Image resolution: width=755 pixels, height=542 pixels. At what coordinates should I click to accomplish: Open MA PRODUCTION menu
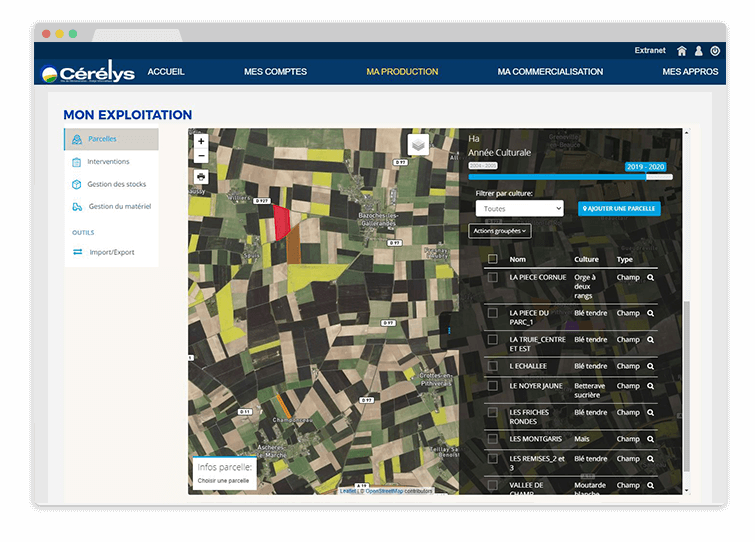pyautogui.click(x=402, y=72)
